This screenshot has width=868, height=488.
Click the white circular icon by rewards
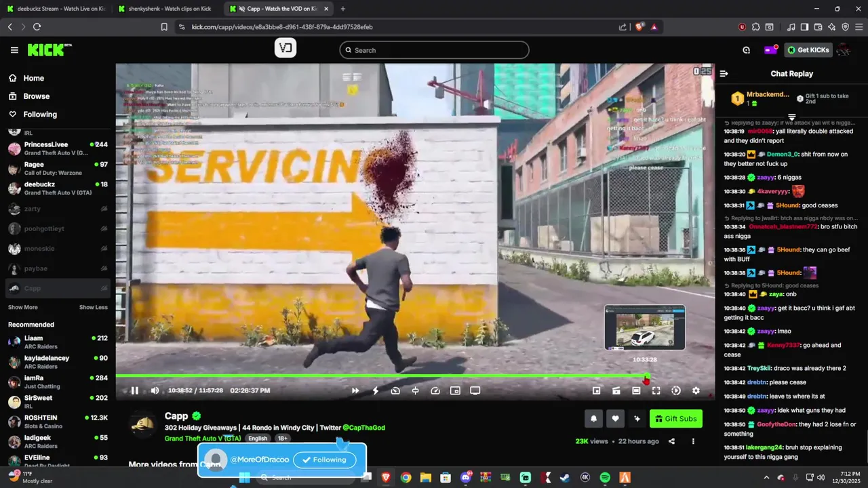pyautogui.click(x=747, y=50)
